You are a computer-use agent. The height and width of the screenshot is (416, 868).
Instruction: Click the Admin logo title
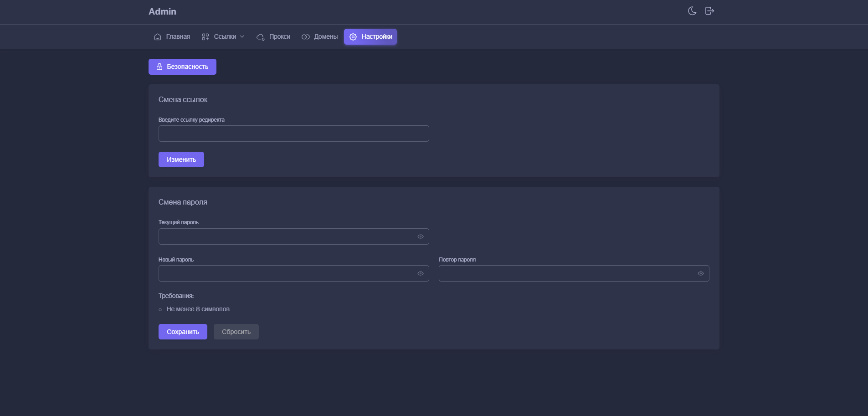click(162, 11)
